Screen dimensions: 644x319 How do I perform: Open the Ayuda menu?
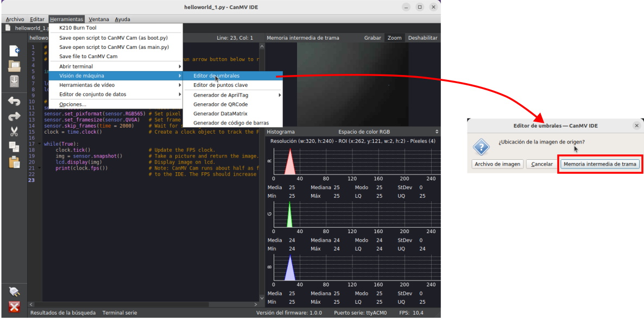coord(123,20)
